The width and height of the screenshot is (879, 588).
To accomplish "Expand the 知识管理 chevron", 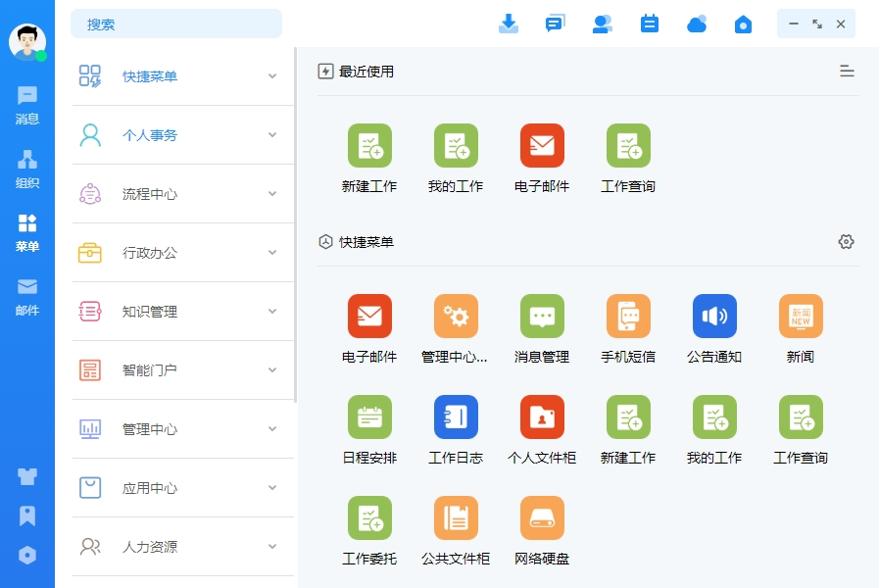I will point(272,311).
